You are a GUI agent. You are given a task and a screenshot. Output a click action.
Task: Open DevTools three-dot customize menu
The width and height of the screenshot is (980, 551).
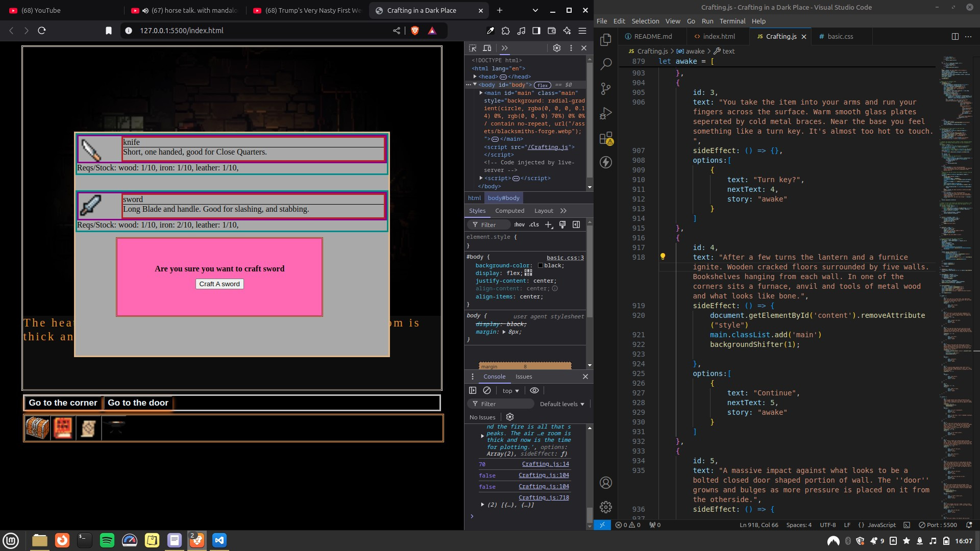coord(571,48)
